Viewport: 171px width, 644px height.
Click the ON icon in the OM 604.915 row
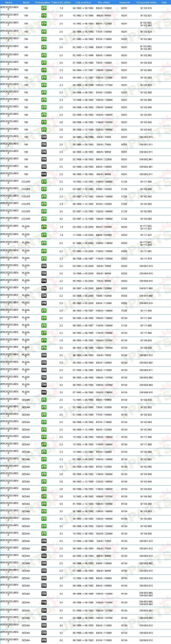44,273
